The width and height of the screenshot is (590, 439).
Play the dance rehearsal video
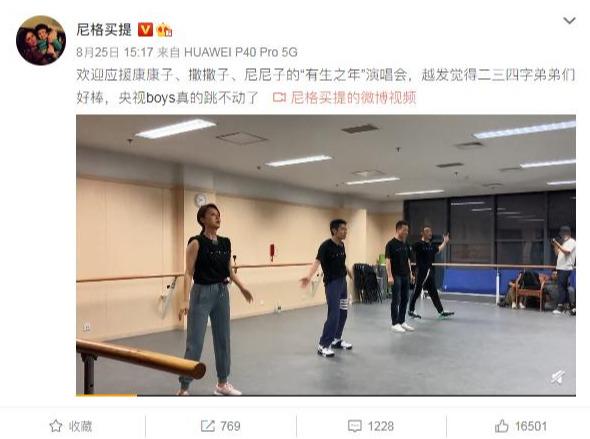tap(326, 255)
